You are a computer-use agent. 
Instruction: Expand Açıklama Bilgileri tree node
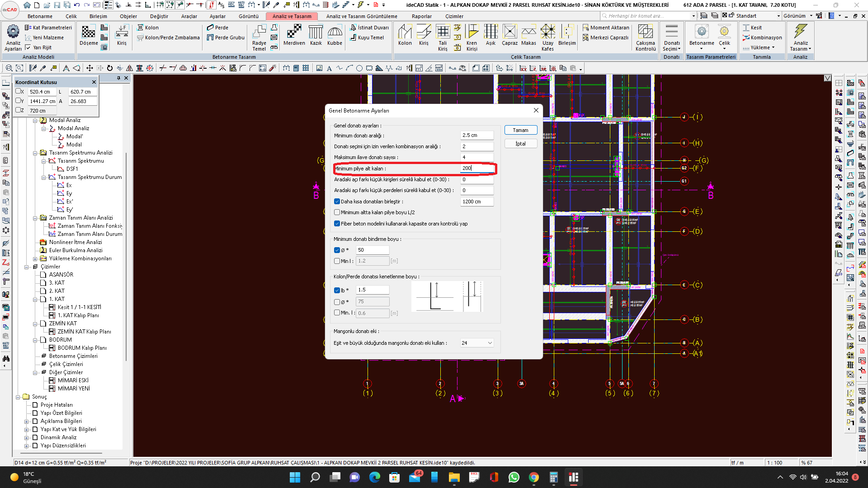tap(26, 421)
